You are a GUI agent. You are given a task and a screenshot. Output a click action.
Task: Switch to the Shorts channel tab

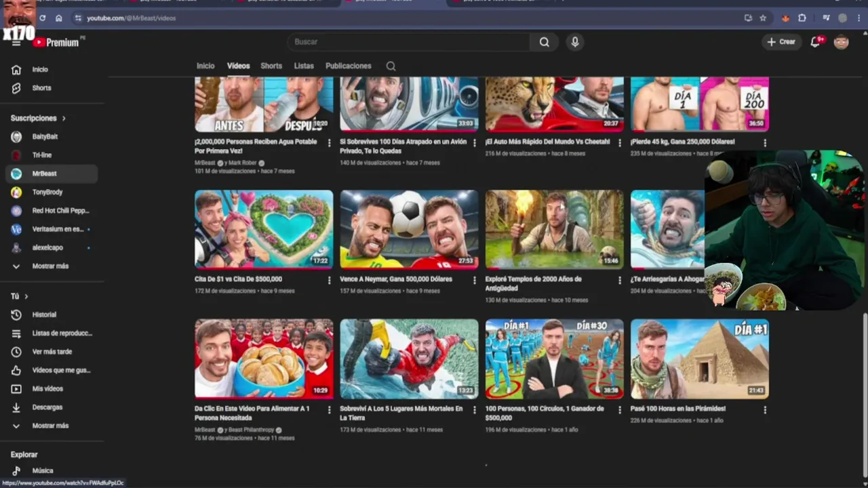pyautogui.click(x=271, y=66)
